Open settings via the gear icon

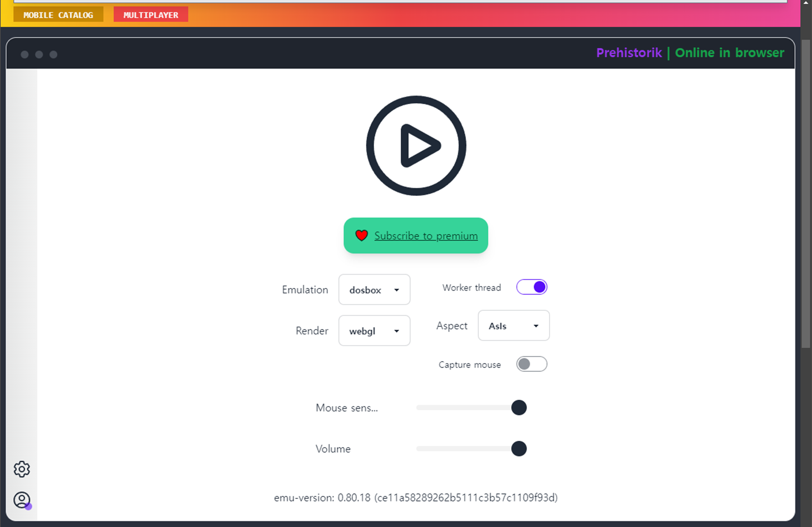[22, 469]
